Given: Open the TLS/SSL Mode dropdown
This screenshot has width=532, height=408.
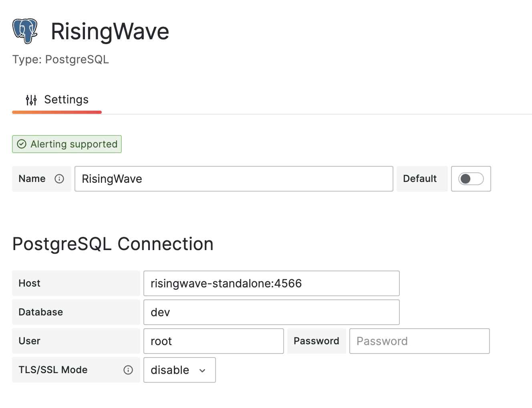Looking at the screenshot, I should [179, 370].
